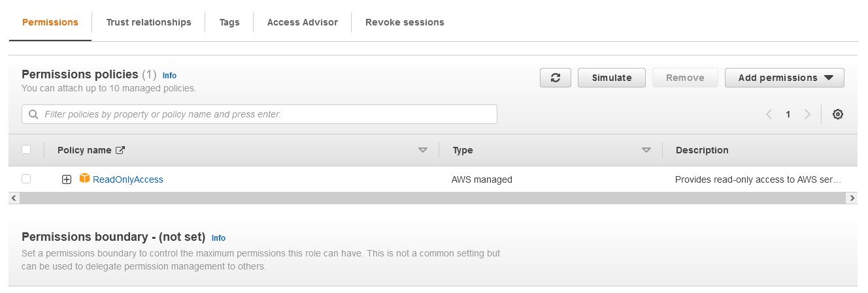Check the ReadOnlyAccess policy checkbox
The image size is (868, 293).
26,179
